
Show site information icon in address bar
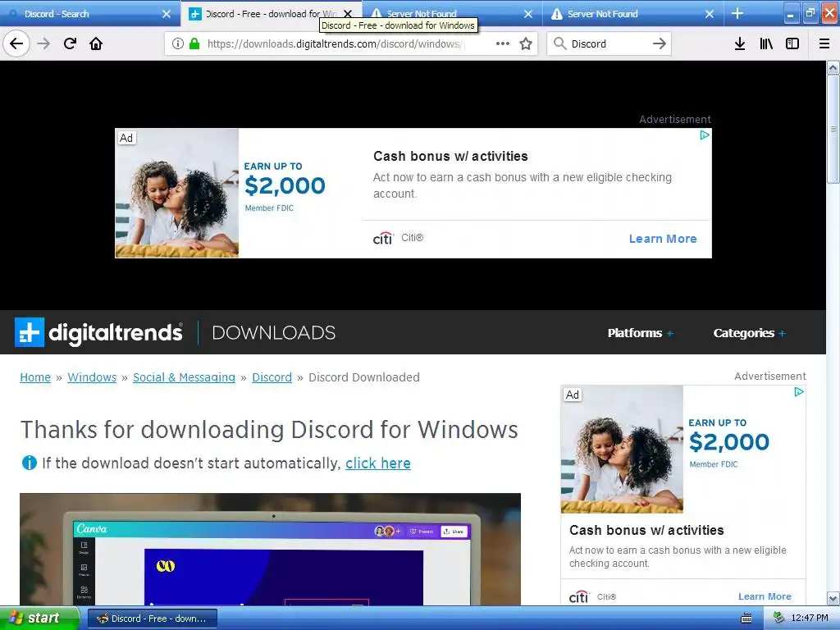point(178,43)
